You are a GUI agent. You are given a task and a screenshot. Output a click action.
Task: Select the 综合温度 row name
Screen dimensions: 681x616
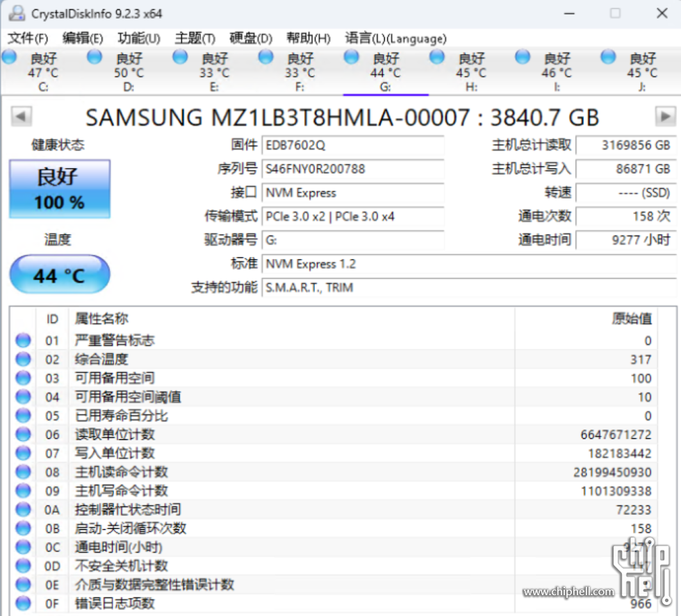[101, 359]
